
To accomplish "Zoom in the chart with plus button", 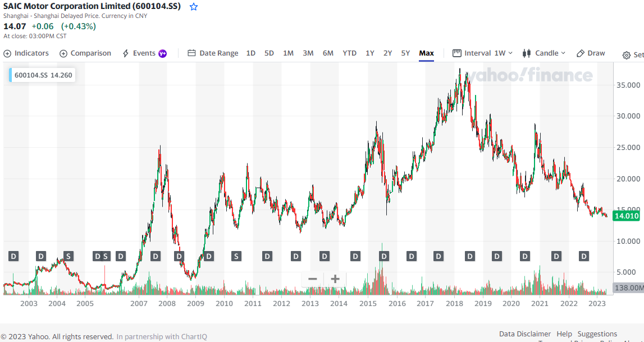I will 335,279.
